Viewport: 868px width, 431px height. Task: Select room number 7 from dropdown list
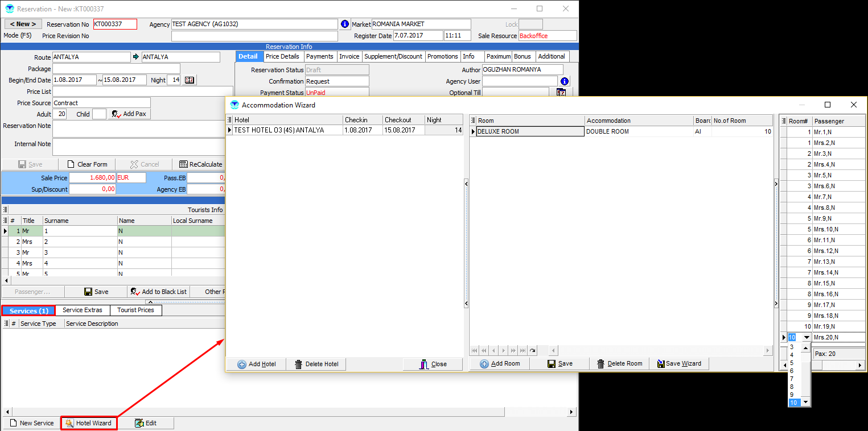(792, 379)
